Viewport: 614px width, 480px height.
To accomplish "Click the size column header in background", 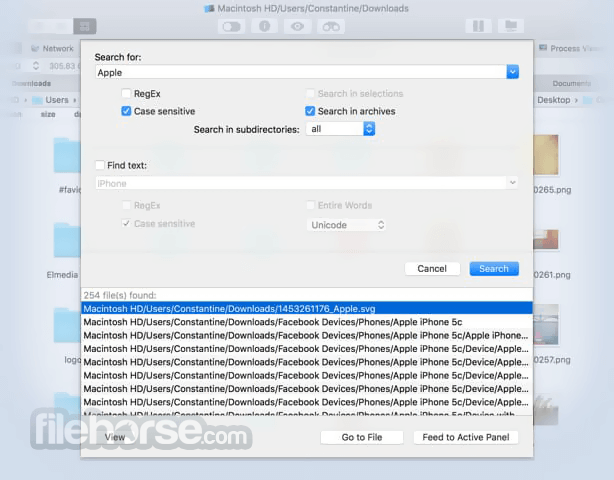I will (48, 114).
